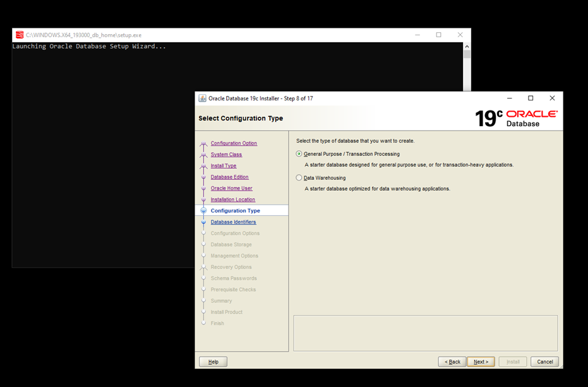Image resolution: width=588 pixels, height=387 pixels.
Task: Select General Purpose / Transaction Processing radio button
Action: 299,154
